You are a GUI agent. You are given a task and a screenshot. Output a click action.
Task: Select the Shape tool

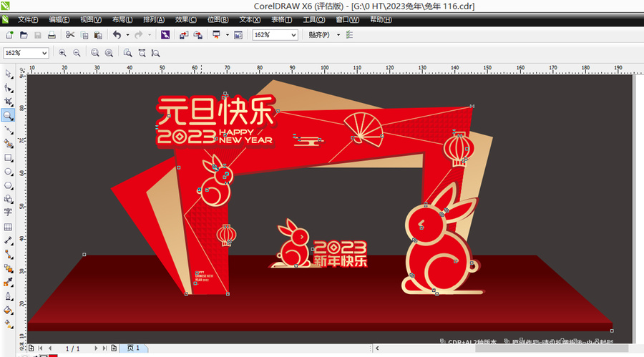click(x=8, y=88)
